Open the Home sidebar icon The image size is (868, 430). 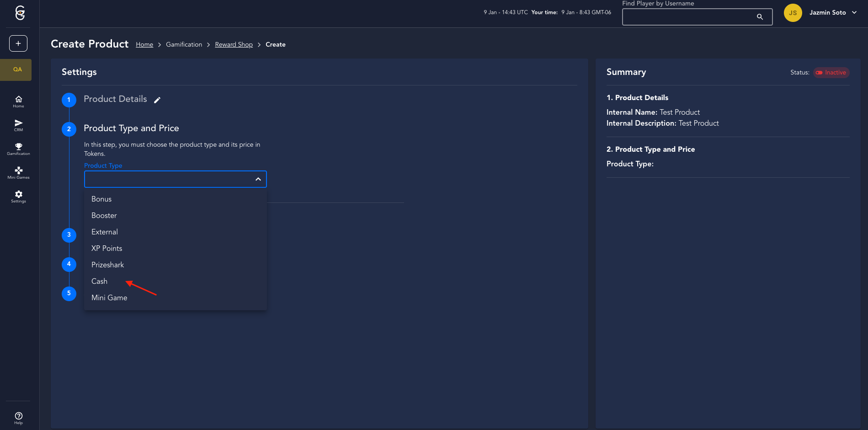(x=18, y=101)
